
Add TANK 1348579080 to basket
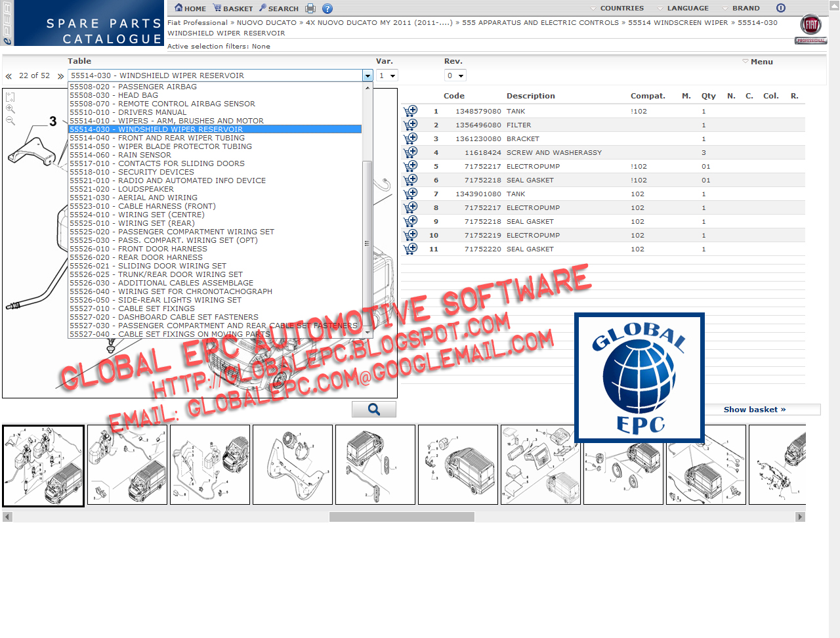click(x=411, y=111)
